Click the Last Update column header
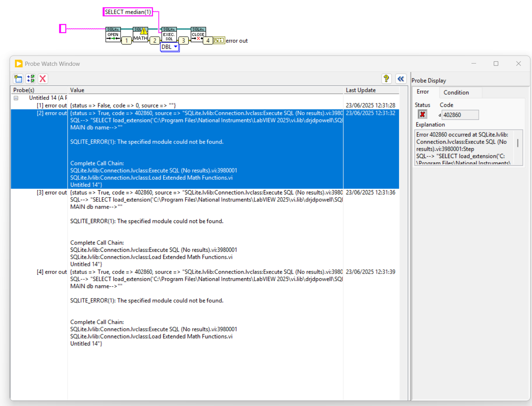Image resolution: width=532 pixels, height=406 pixels. (x=371, y=90)
